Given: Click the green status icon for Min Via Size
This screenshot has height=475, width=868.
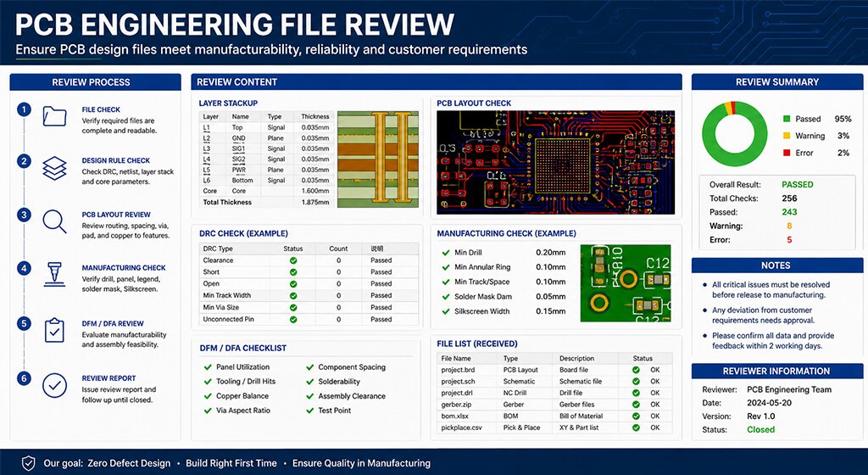Looking at the screenshot, I should click(293, 308).
